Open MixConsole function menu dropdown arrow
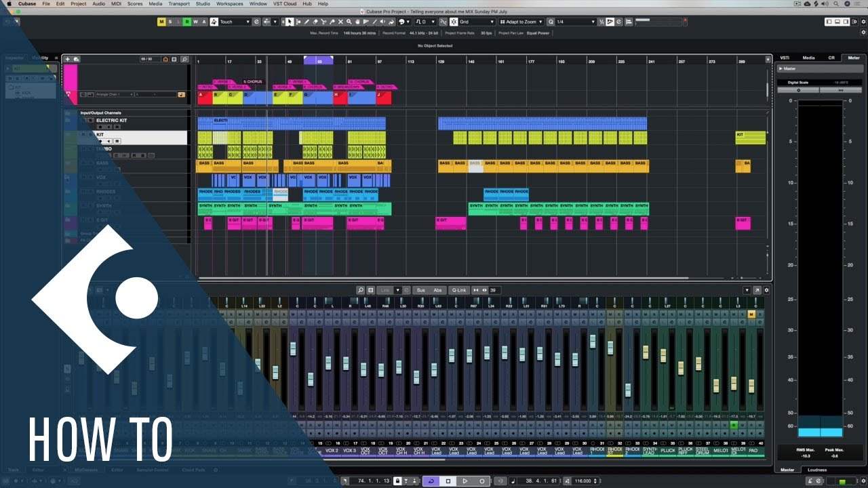868x488 pixels. pyautogui.click(x=747, y=290)
